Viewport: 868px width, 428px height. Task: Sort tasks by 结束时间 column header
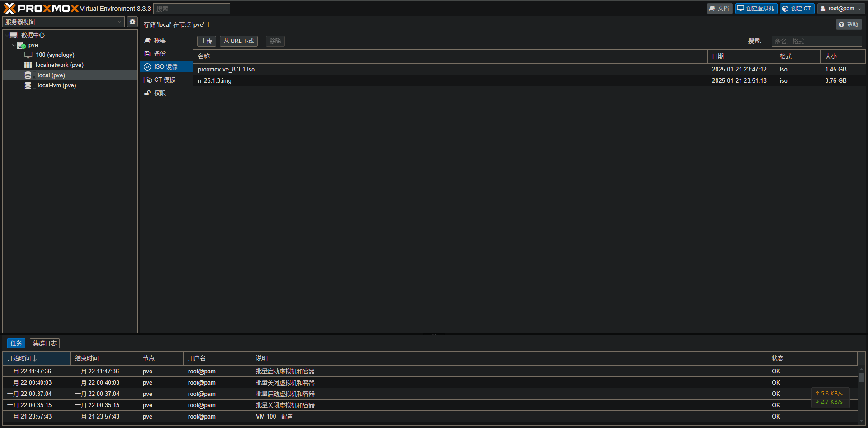[x=104, y=358]
